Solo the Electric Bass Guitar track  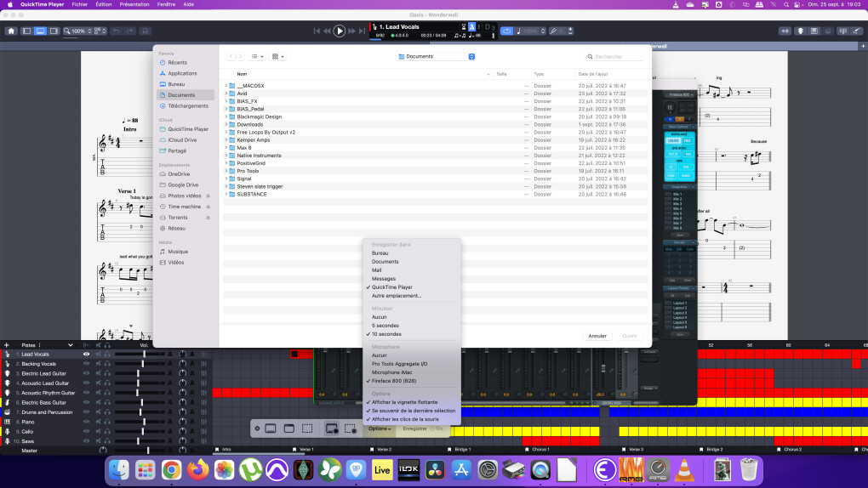(x=107, y=402)
